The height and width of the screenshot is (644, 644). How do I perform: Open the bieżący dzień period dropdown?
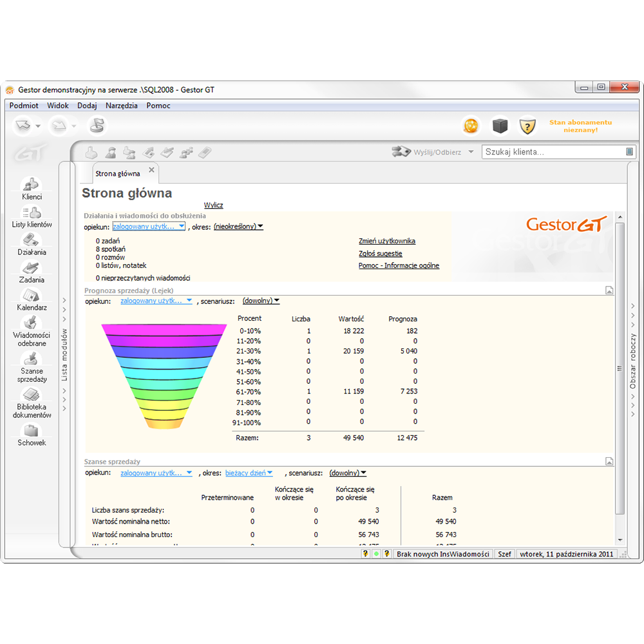click(x=249, y=473)
